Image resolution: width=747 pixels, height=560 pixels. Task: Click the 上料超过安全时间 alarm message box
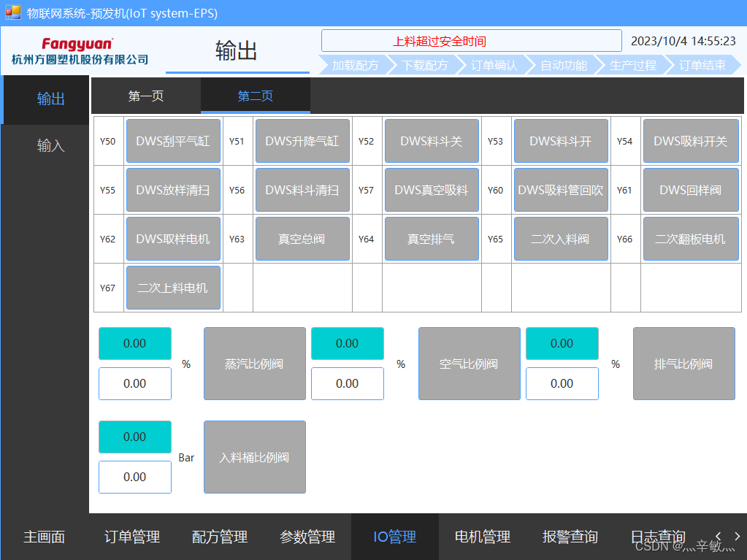(472, 41)
